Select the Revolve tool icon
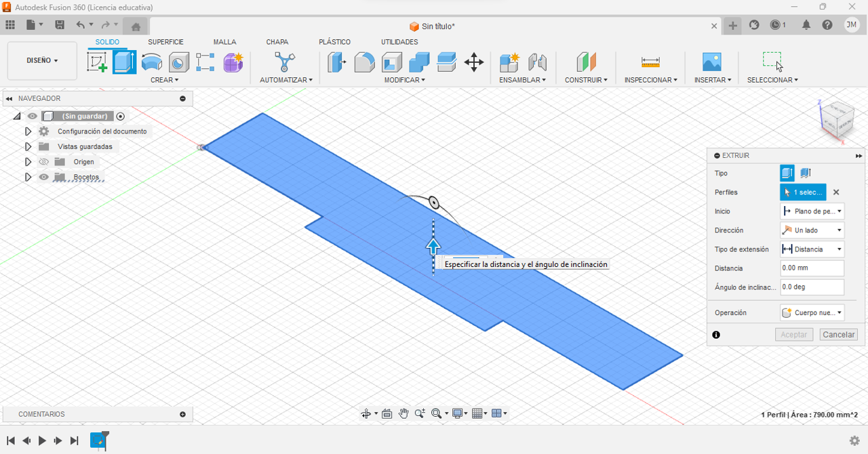The height and width of the screenshot is (454, 868). 151,62
